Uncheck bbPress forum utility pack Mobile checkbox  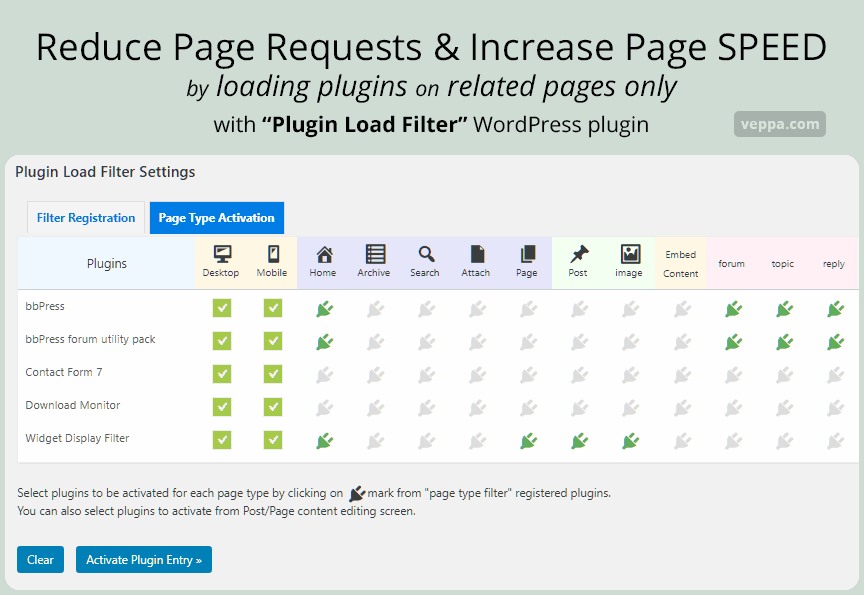[x=273, y=341]
